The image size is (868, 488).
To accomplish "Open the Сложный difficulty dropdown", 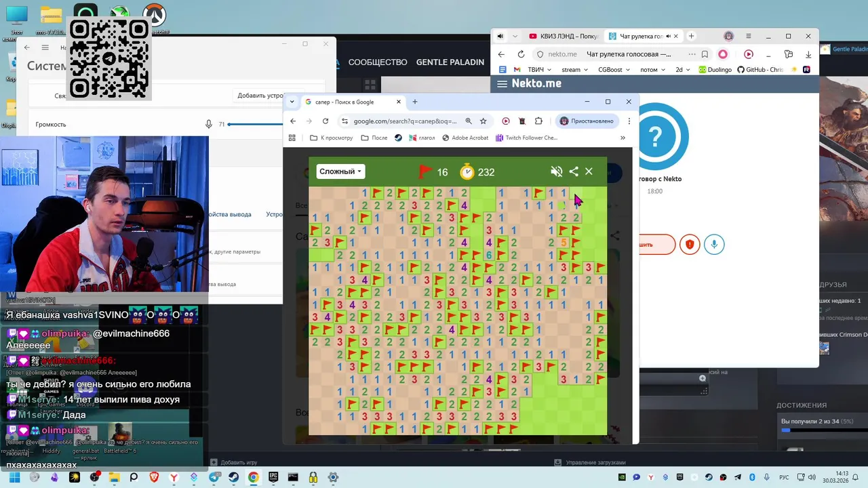I will (340, 171).
